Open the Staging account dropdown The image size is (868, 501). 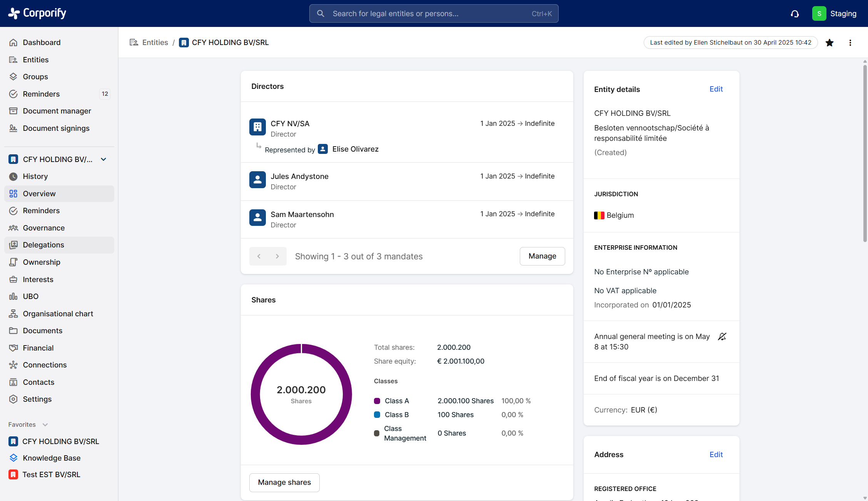point(834,14)
